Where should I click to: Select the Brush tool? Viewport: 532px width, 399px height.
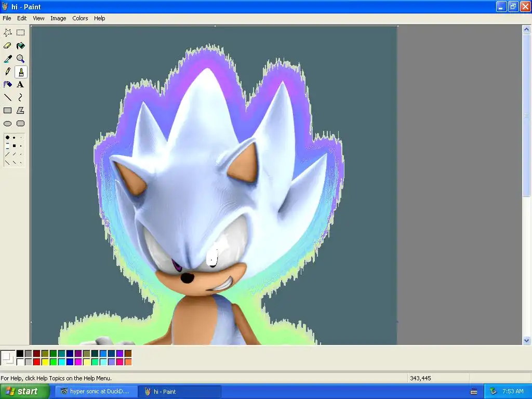[21, 72]
